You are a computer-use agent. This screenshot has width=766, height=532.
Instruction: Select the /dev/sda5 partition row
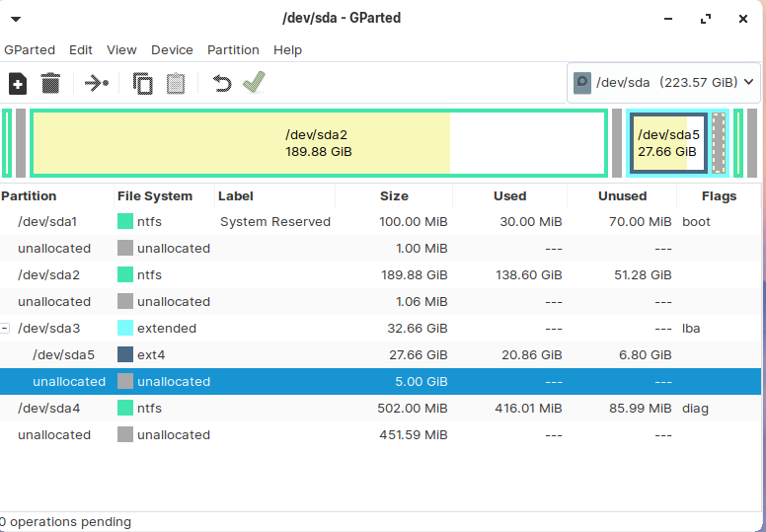click(380, 354)
